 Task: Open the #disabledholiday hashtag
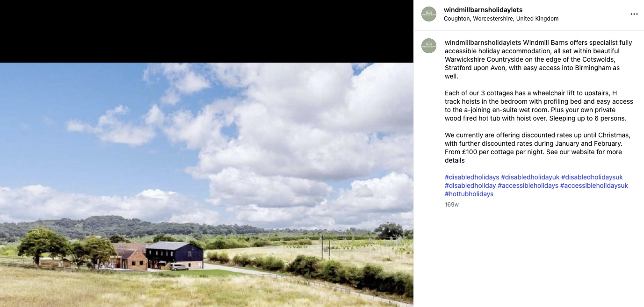470,186
